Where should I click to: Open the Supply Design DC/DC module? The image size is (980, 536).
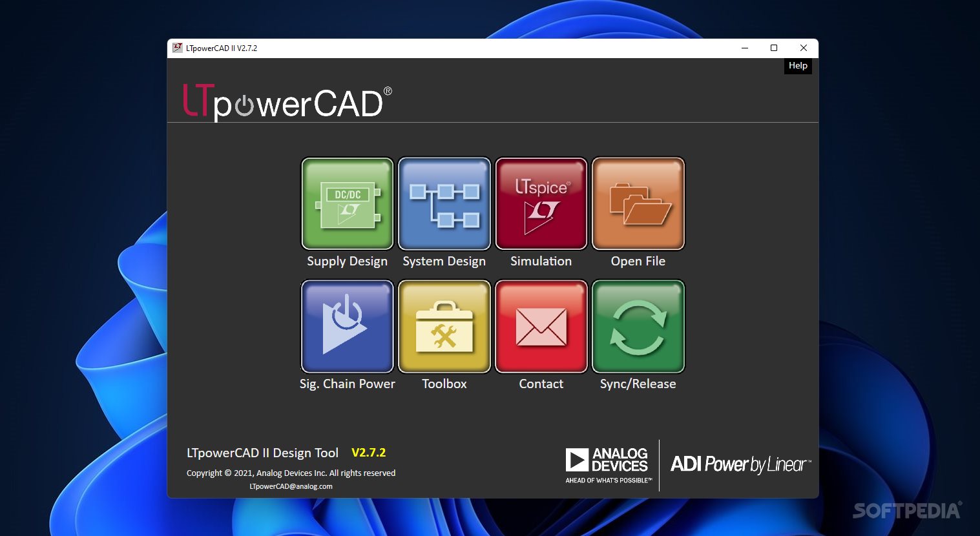point(348,203)
